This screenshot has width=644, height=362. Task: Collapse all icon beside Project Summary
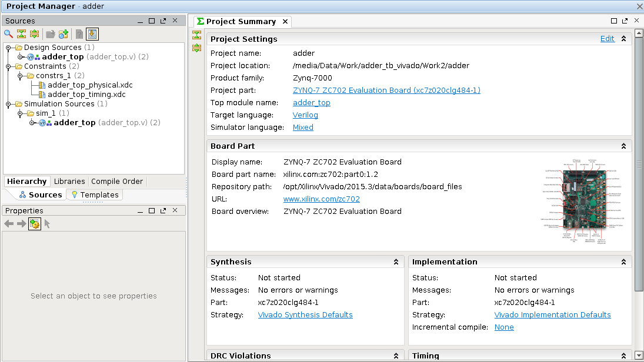(197, 35)
